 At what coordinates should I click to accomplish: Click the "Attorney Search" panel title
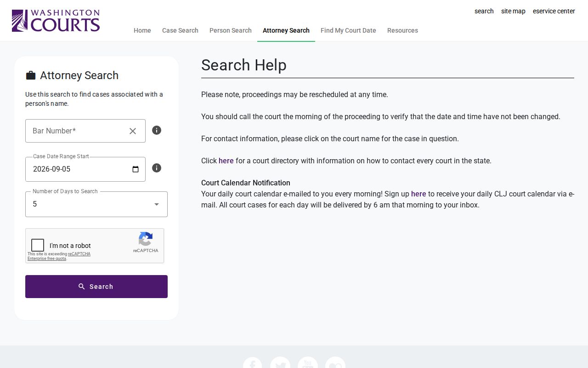point(79,75)
